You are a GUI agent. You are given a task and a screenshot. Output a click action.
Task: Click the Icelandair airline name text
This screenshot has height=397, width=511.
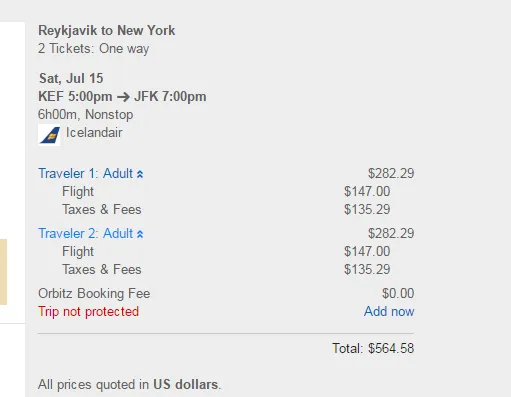pos(94,133)
